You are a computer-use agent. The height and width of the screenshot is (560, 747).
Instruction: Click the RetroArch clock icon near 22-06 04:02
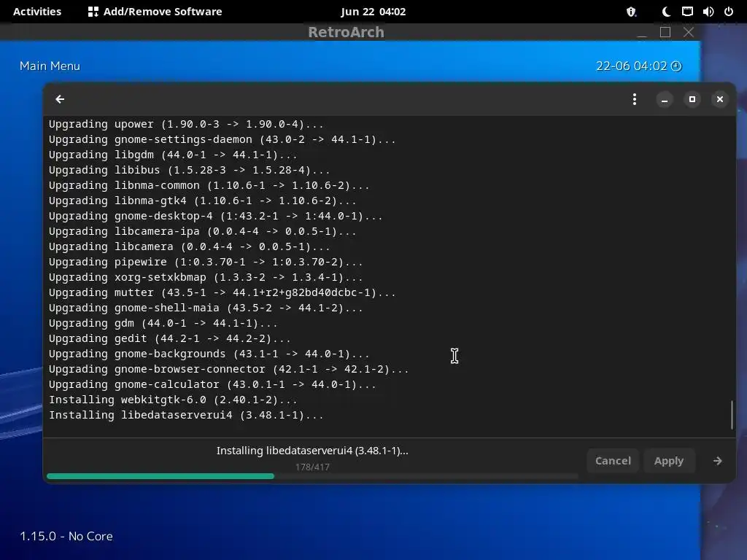click(676, 66)
